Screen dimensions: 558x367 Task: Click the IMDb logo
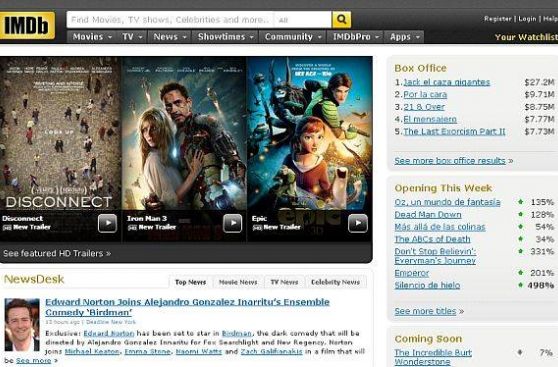click(27, 25)
